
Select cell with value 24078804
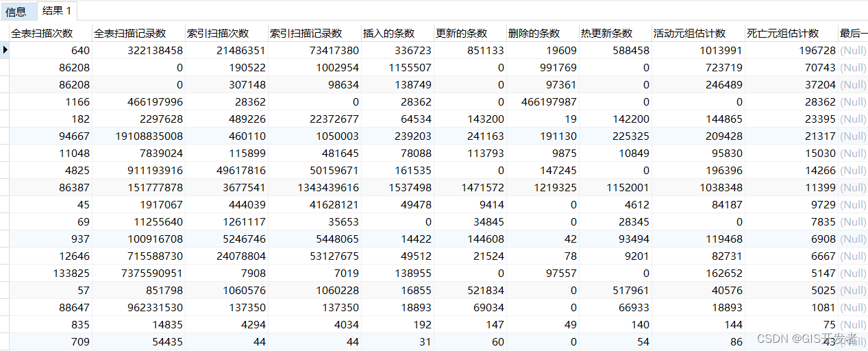click(x=226, y=256)
